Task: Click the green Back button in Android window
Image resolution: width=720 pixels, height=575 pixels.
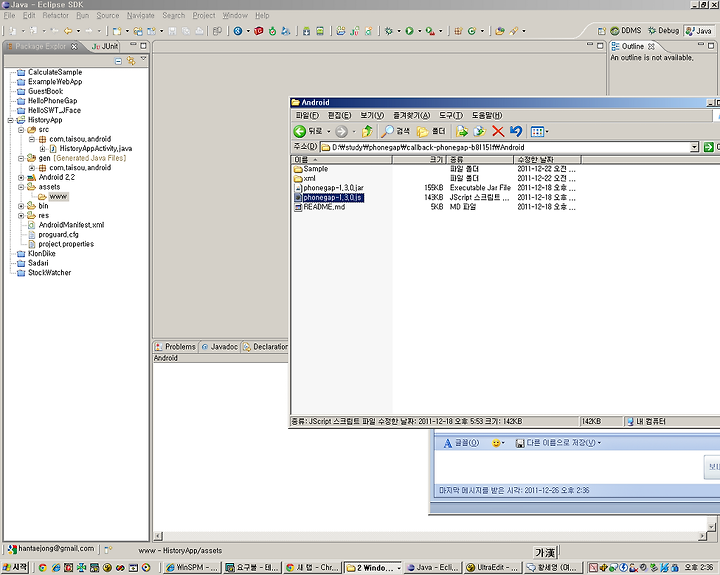Action: 299,131
